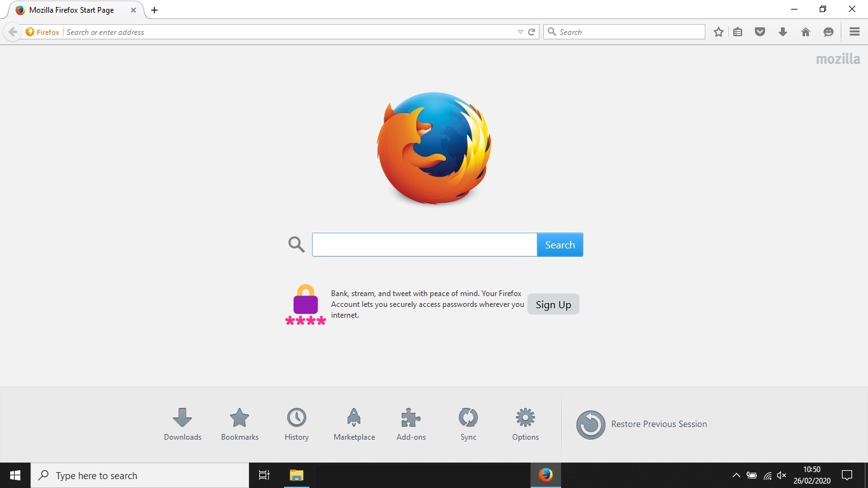Screen dimensions: 868x488
Task: Show hidden system tray icons
Action: [736, 475]
